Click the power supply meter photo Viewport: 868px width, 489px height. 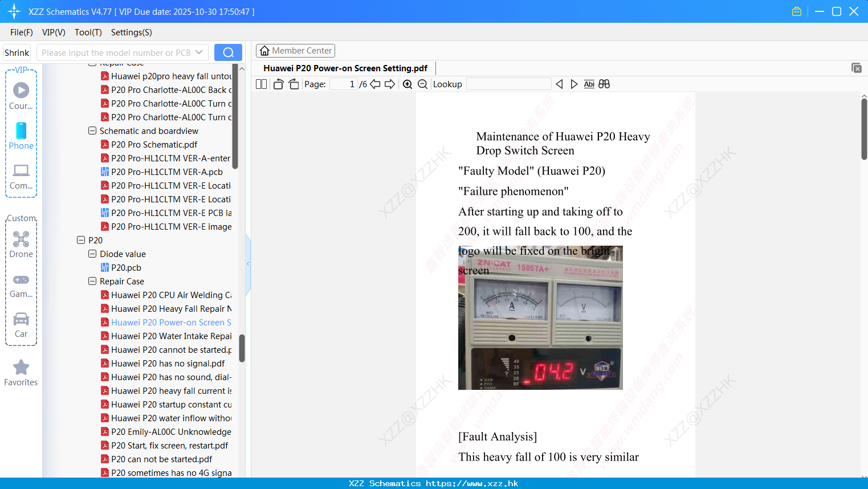point(540,317)
